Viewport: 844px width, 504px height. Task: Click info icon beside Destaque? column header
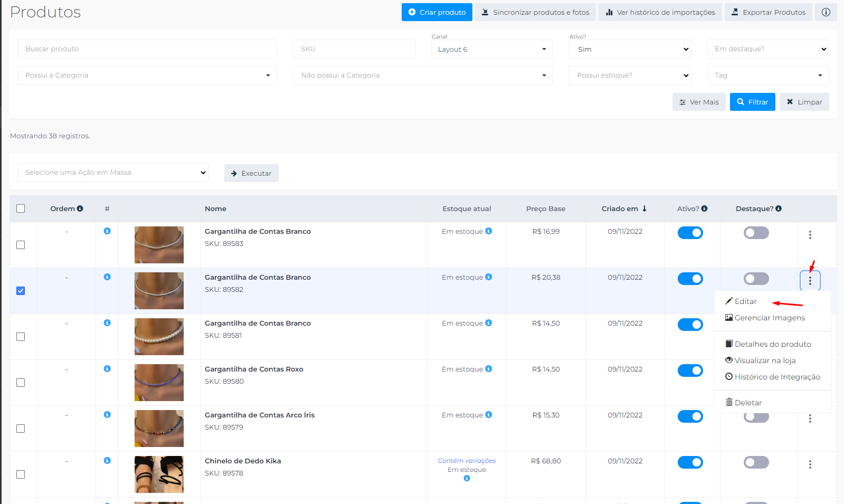point(779,208)
